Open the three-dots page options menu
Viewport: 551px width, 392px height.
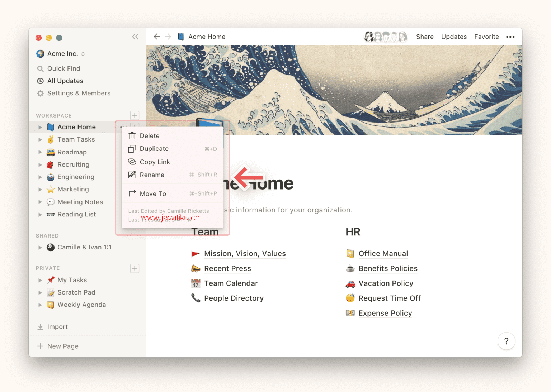click(510, 37)
